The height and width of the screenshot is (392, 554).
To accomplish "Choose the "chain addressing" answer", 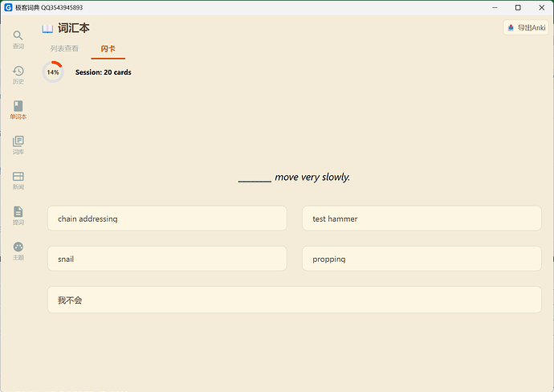I will coord(167,218).
